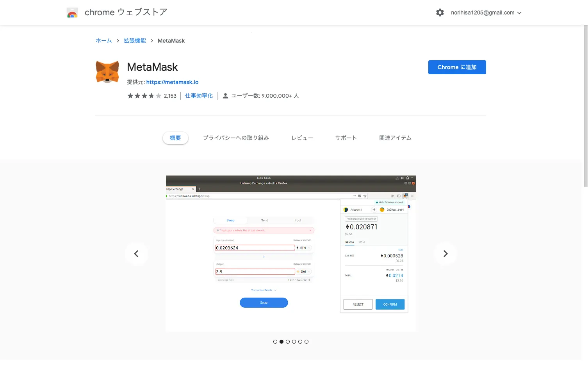Open the norihisa1205@gmail.com account dropdown
This screenshot has width=588, height=369.
pyautogui.click(x=486, y=12)
